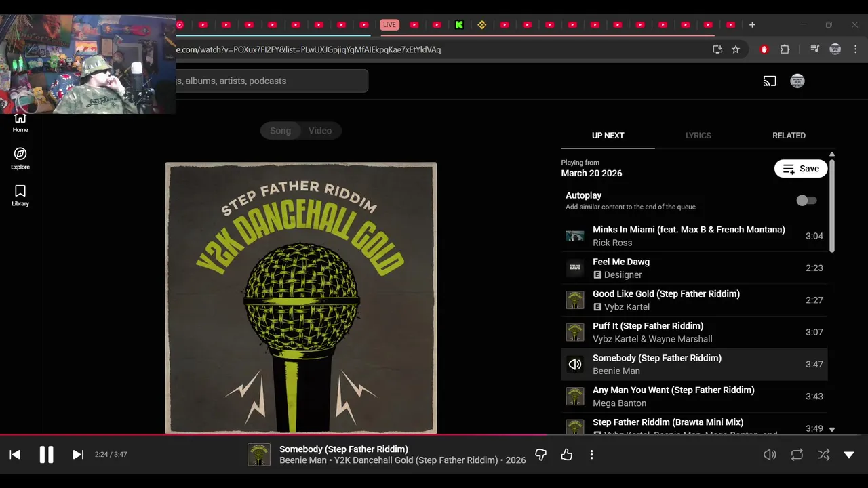Image resolution: width=868 pixels, height=488 pixels.
Task: Click the queue scrollbar up arrow
Action: (x=832, y=155)
